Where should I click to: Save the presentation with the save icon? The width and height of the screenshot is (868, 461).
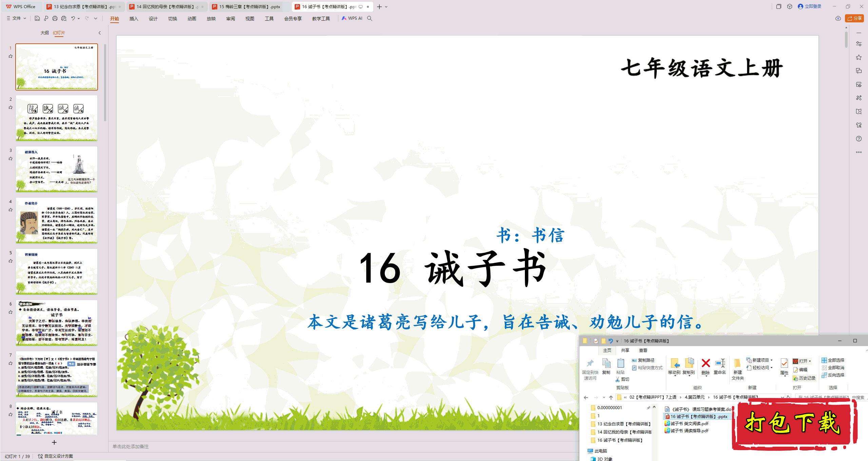[x=37, y=18]
